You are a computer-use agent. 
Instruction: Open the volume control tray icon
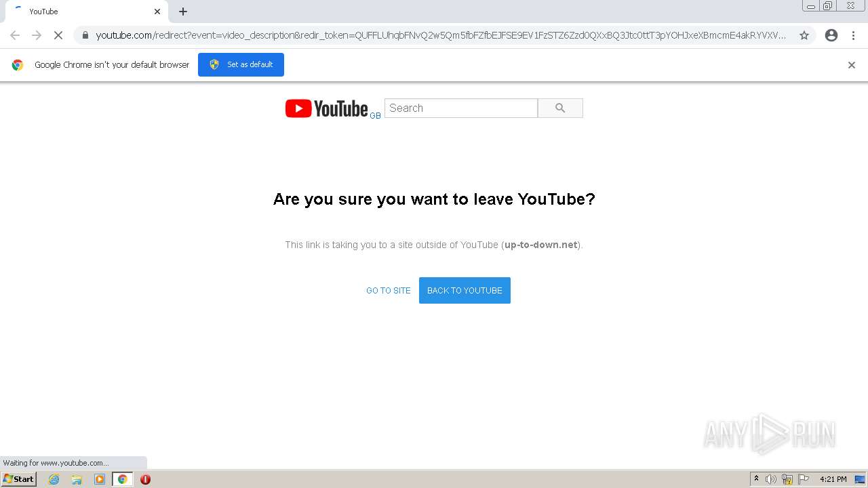click(x=771, y=479)
